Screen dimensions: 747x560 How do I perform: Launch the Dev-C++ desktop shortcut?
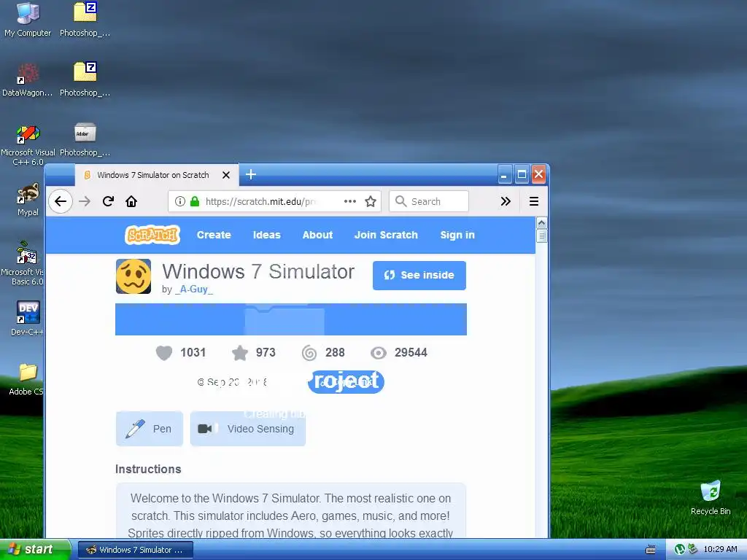point(28,318)
